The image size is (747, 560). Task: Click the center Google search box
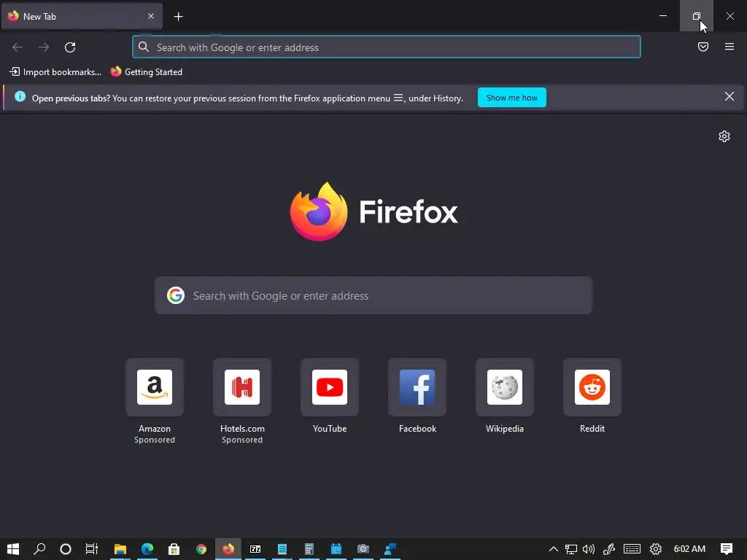[x=373, y=295]
